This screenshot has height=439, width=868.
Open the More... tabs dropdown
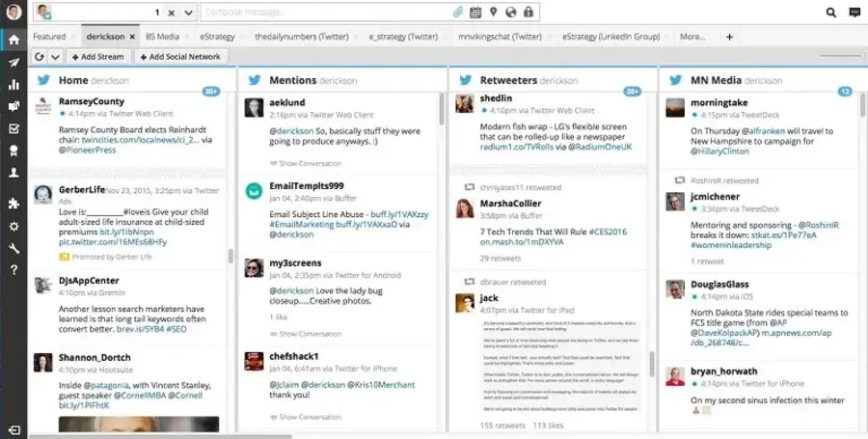(692, 37)
